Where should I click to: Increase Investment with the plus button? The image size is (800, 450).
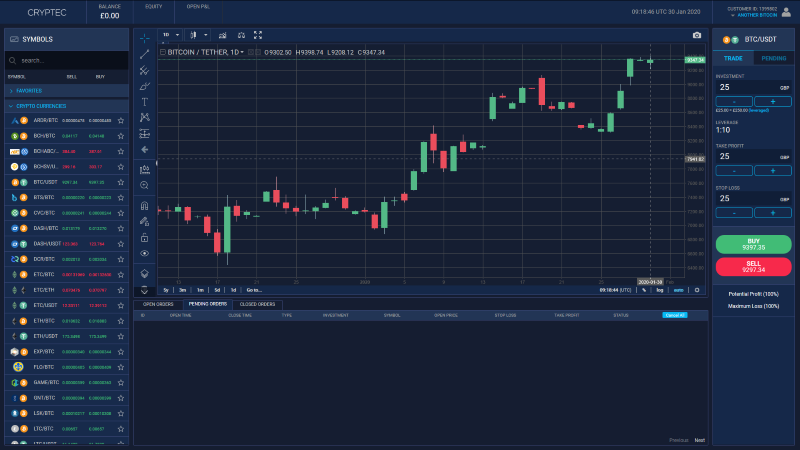[773, 102]
